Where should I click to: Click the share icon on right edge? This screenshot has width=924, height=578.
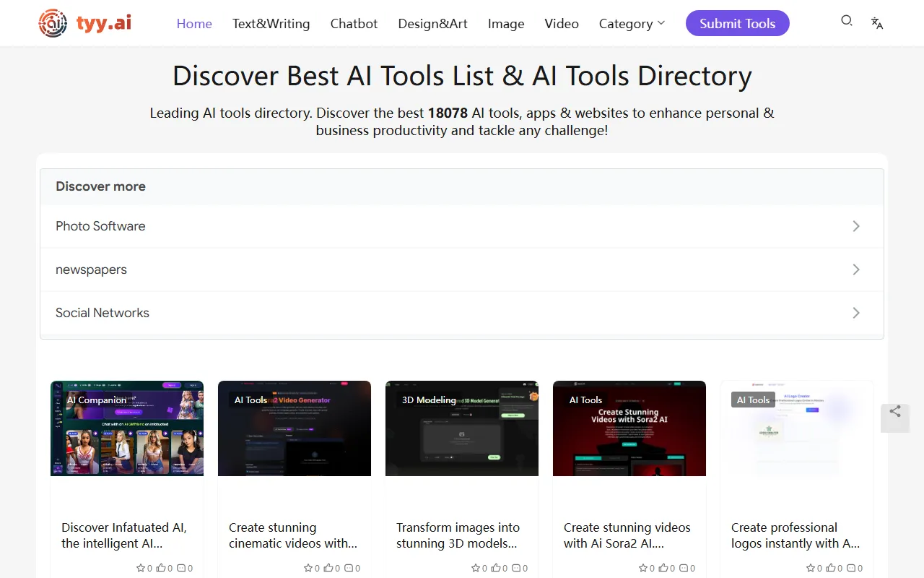click(895, 412)
